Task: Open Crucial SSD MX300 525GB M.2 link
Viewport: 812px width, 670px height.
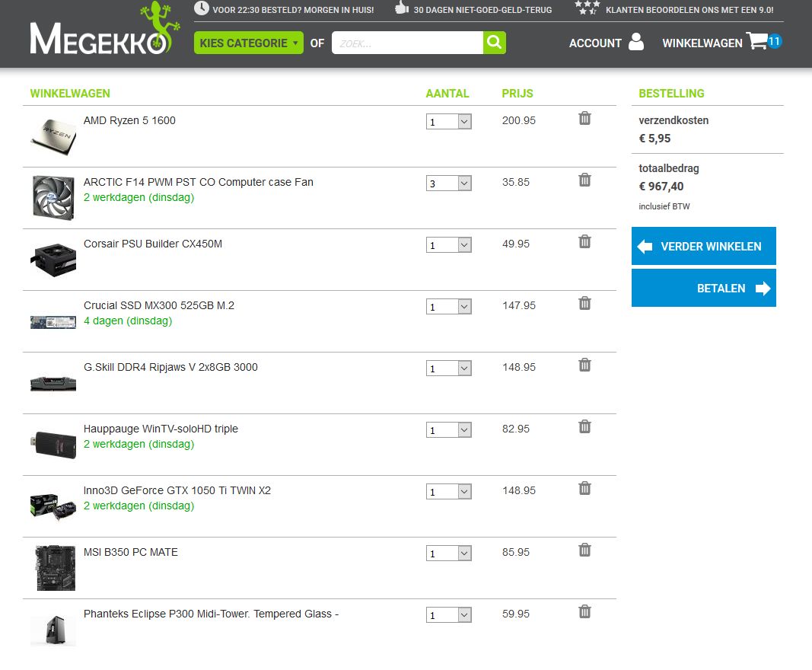Action: click(159, 306)
